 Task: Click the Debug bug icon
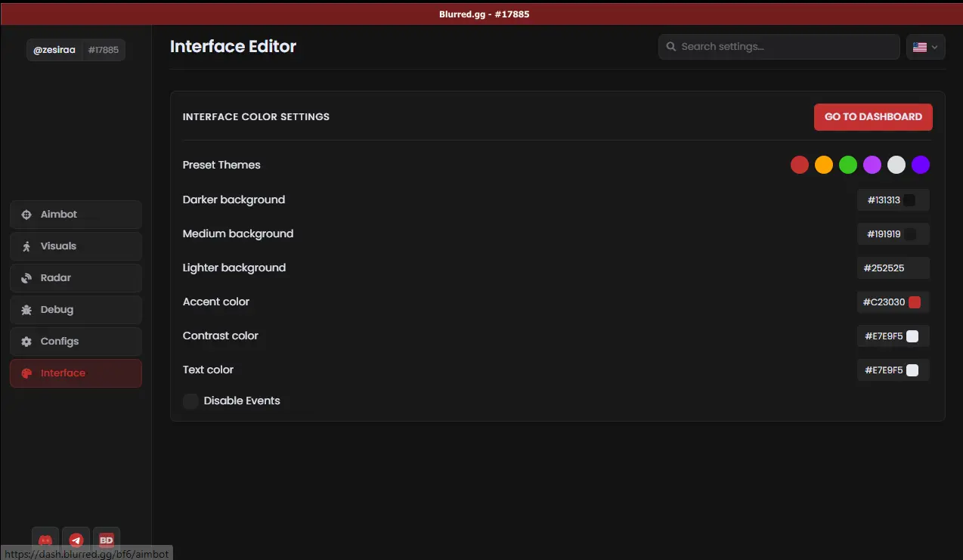click(26, 310)
